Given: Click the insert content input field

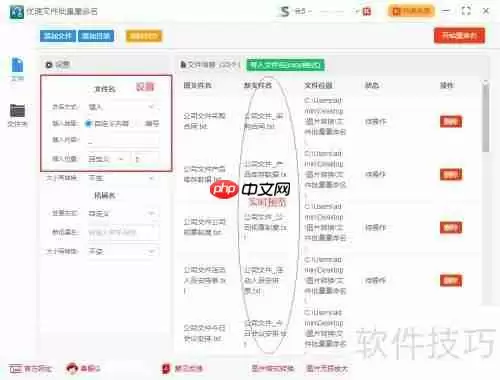Looking at the screenshot, I should pos(122,141).
